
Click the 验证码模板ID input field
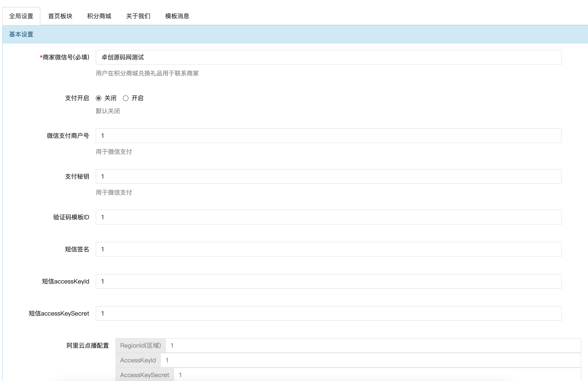[328, 217]
